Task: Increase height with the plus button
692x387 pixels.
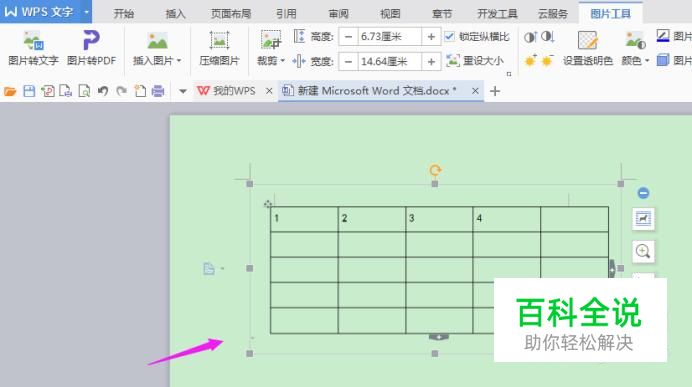Action: pos(431,37)
